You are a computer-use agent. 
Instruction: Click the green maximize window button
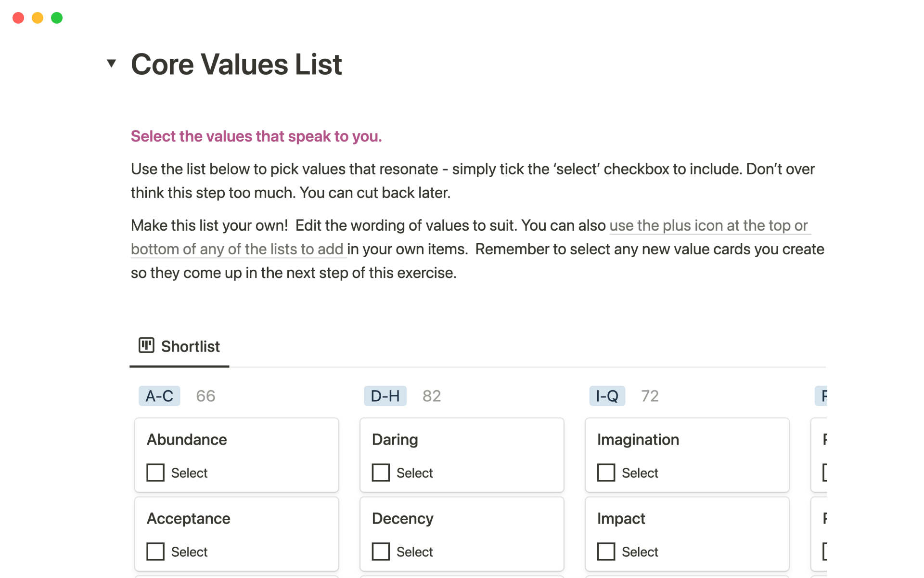point(57,18)
